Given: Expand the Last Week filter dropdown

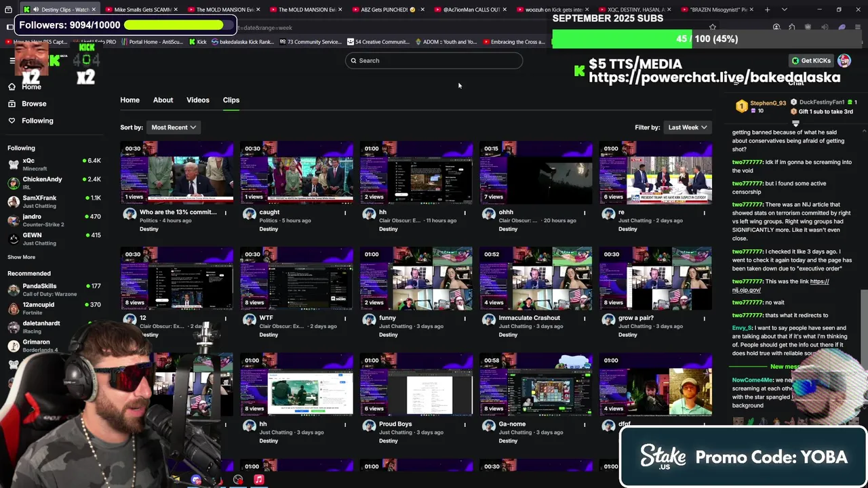Looking at the screenshot, I should (x=687, y=127).
